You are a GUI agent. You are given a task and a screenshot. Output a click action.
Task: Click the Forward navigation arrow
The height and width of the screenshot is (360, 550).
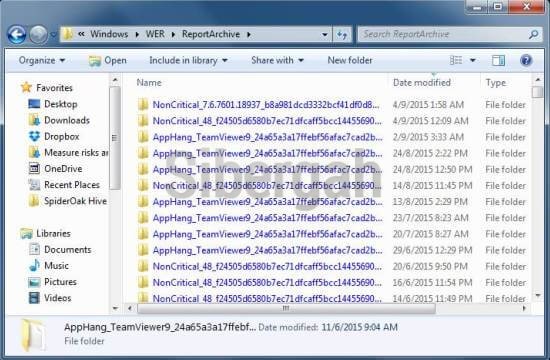(39, 34)
